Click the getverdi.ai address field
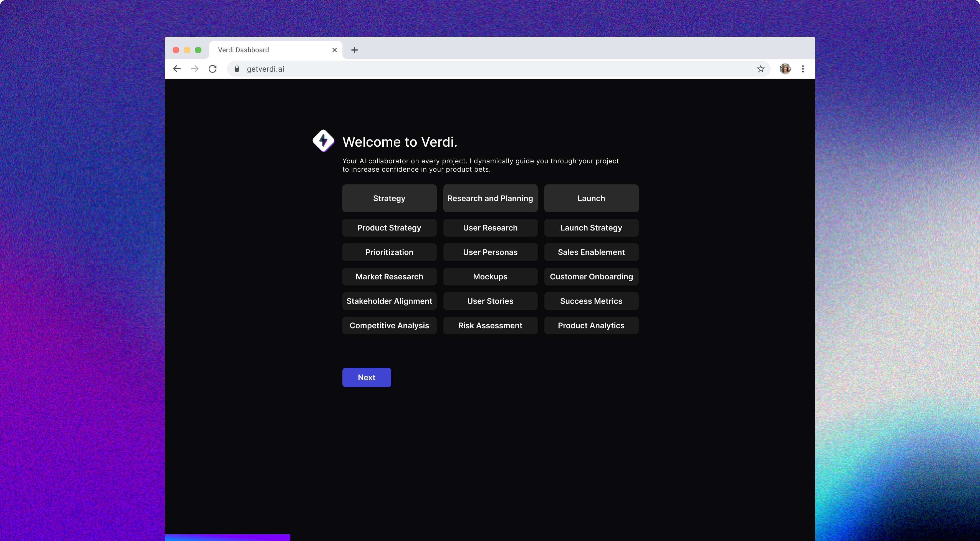Viewport: 980px width, 541px height. [x=456, y=69]
